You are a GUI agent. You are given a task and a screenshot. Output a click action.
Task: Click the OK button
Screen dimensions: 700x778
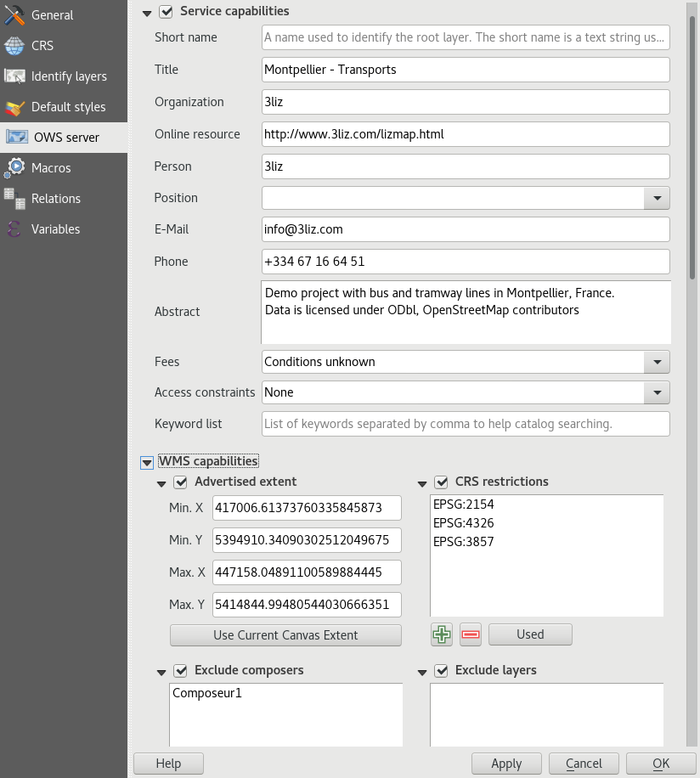pos(661,764)
